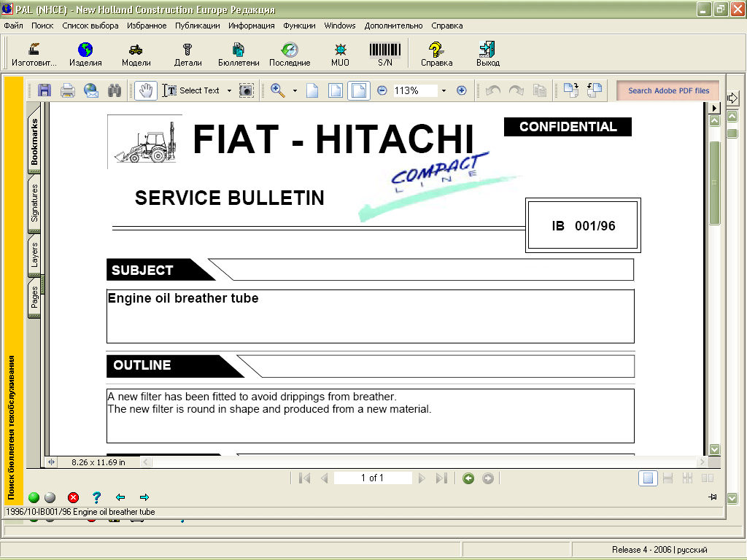Screen dimensions: 747x560
Task: Open the Информация menu
Action: [x=252, y=26]
